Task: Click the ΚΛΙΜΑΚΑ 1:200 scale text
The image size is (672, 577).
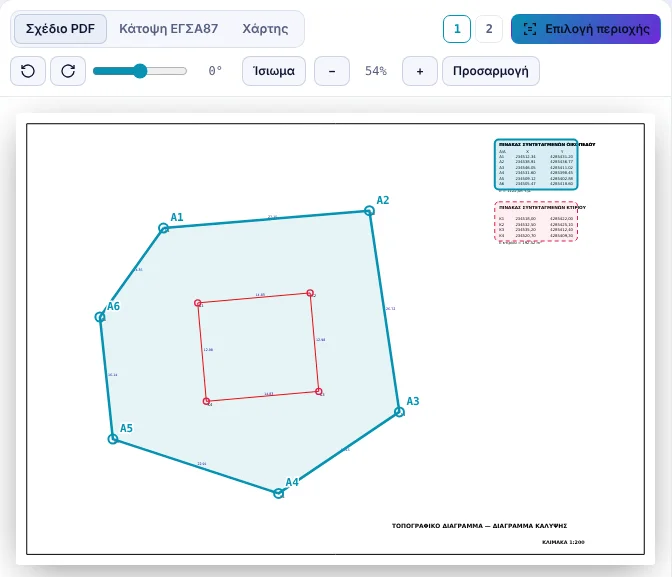Action: 563,542
